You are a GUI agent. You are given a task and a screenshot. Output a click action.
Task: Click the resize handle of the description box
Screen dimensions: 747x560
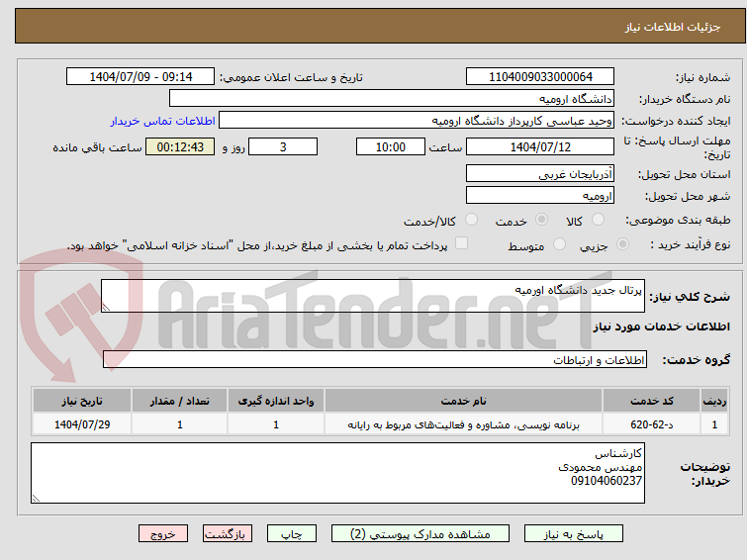(106, 307)
